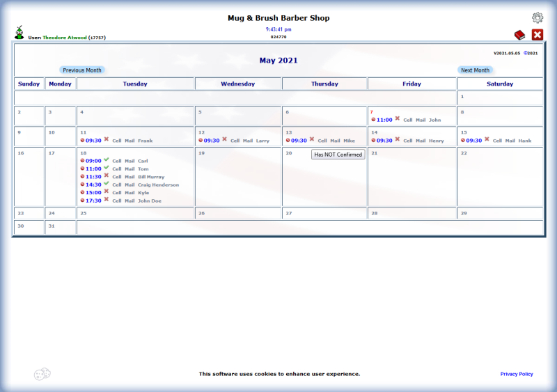Click red status dot for John Doe's appointment
Image resolution: width=557 pixels, height=392 pixels.
pyautogui.click(x=82, y=201)
